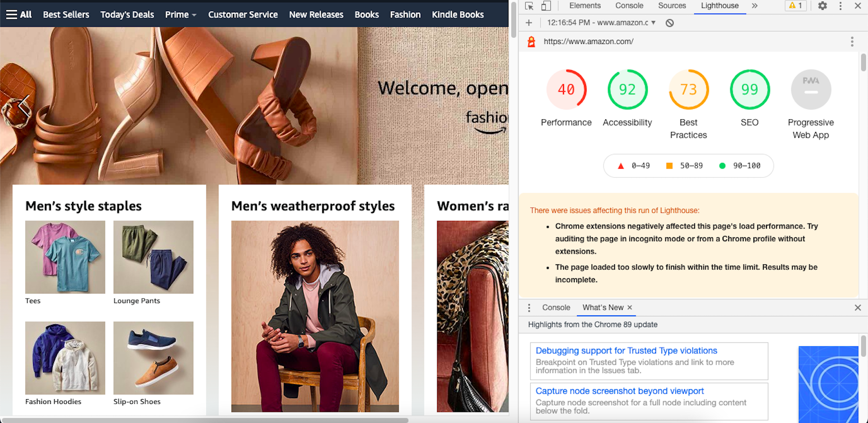Select the inspect element picker icon
Screen dimensions: 868x423
529,6
